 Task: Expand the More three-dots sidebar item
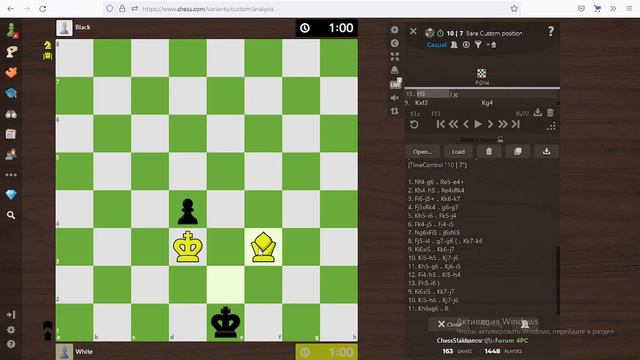11,175
